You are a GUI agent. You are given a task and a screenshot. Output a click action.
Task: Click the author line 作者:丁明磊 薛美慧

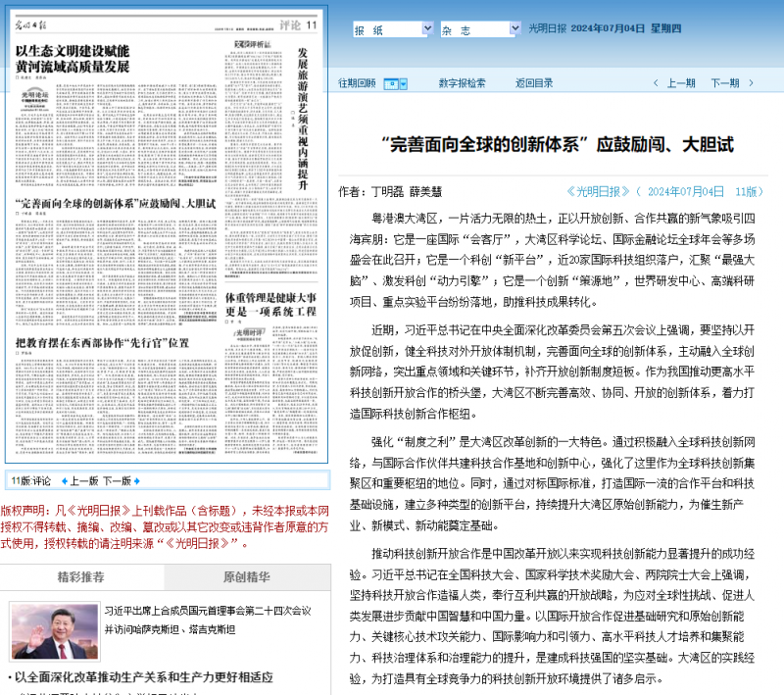390,192
